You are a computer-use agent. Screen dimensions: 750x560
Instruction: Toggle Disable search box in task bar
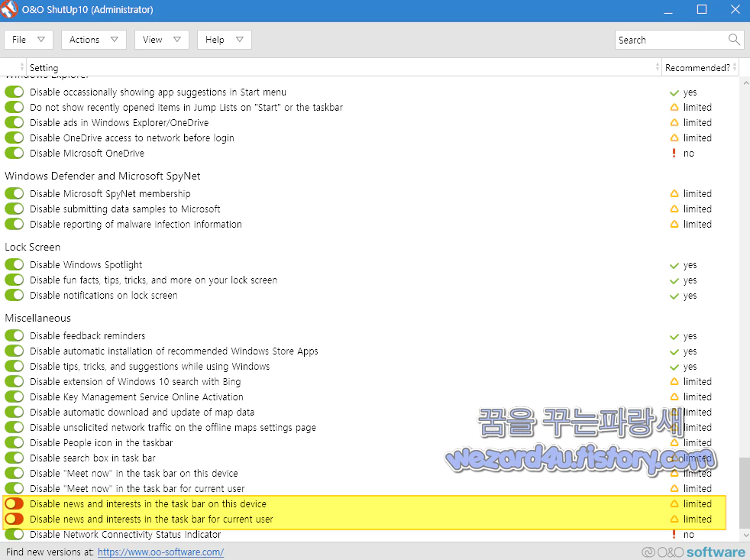tap(15, 458)
